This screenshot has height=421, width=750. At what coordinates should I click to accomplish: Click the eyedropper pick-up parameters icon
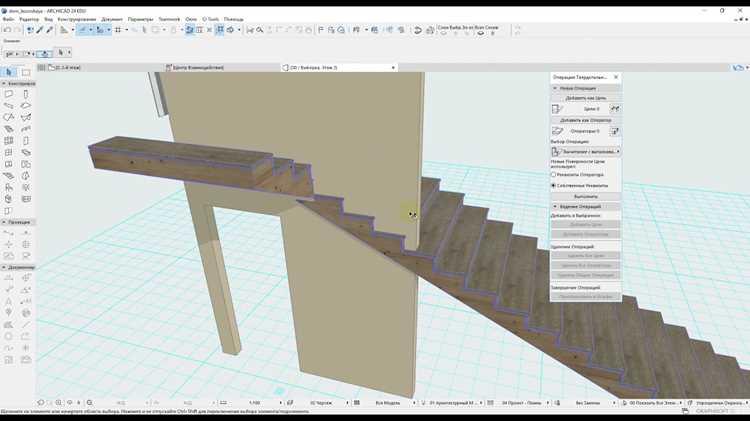[40, 30]
